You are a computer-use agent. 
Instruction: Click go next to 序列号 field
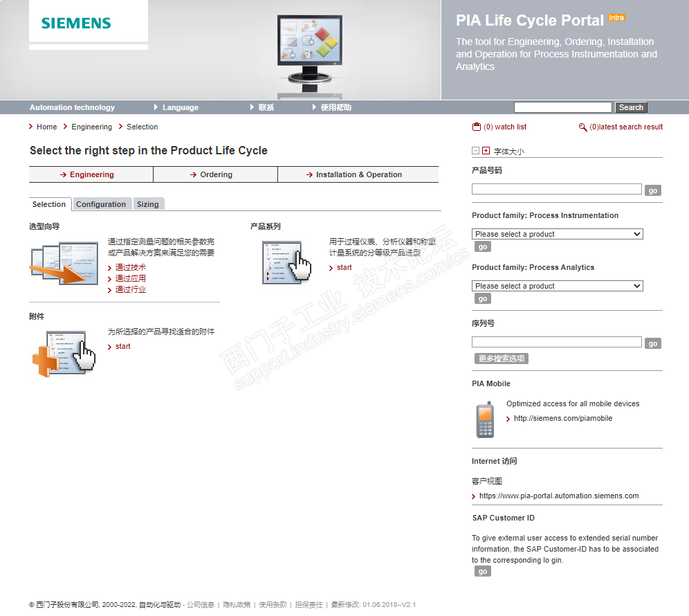click(x=653, y=343)
